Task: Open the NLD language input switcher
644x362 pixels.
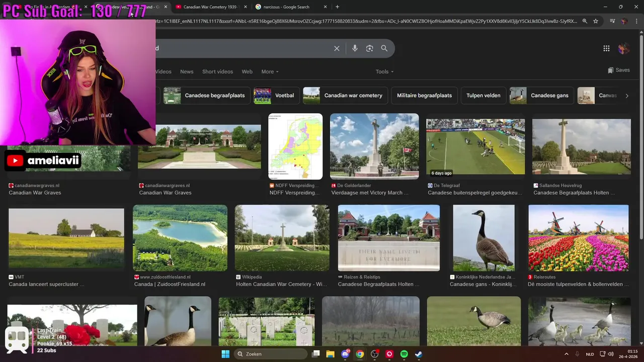Action: pyautogui.click(x=590, y=354)
